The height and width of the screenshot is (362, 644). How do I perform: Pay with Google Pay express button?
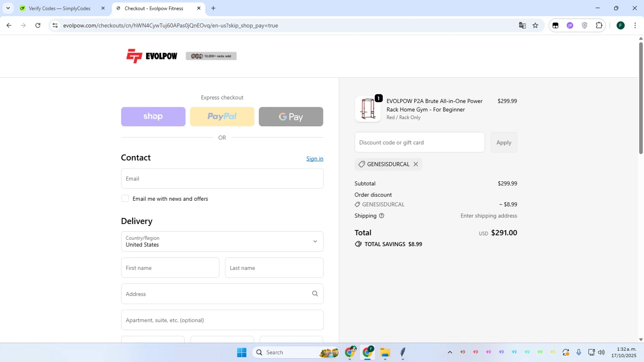click(x=291, y=117)
